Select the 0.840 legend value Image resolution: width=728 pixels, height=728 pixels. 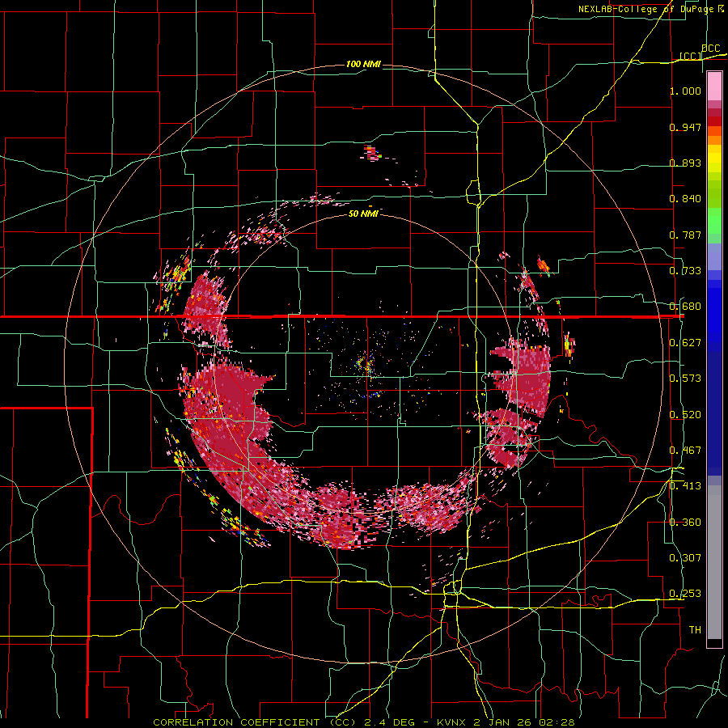pos(685,199)
